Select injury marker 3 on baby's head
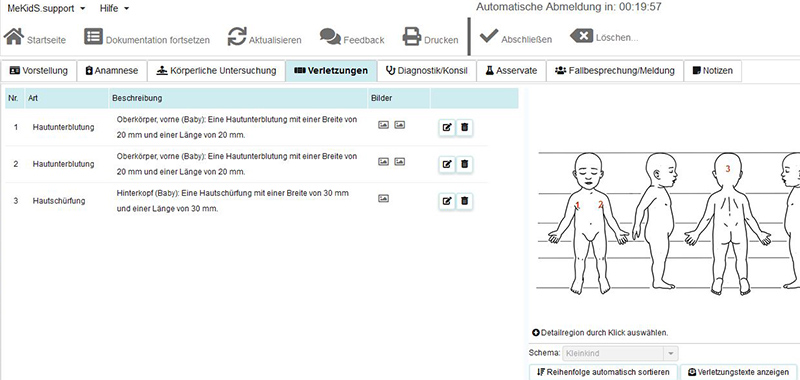 [x=728, y=168]
